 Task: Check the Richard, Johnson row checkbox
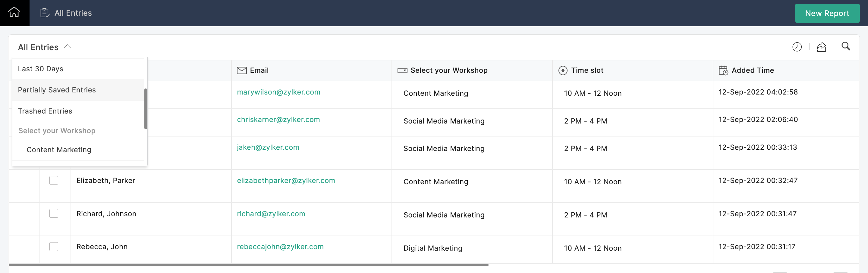click(x=54, y=213)
